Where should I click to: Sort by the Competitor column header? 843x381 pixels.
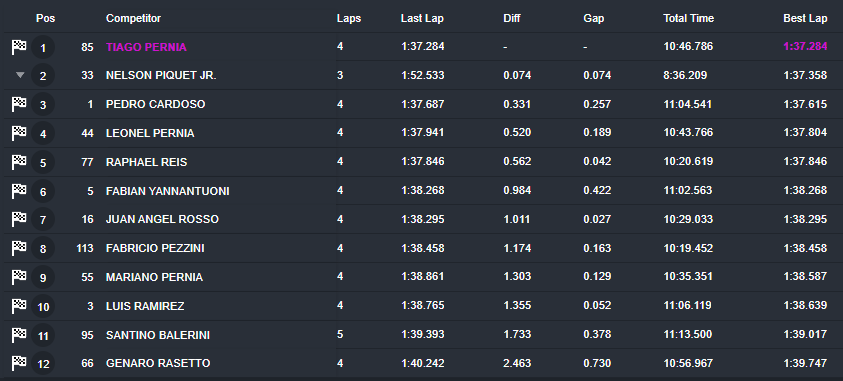pyautogui.click(x=133, y=18)
